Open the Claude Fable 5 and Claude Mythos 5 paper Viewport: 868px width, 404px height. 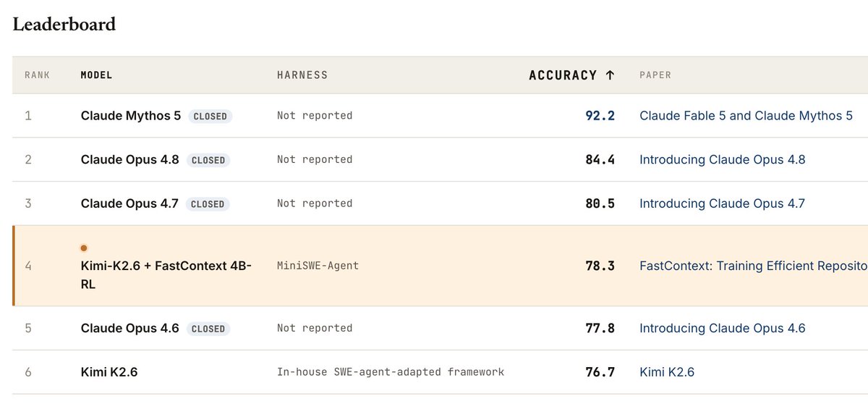[x=746, y=116]
